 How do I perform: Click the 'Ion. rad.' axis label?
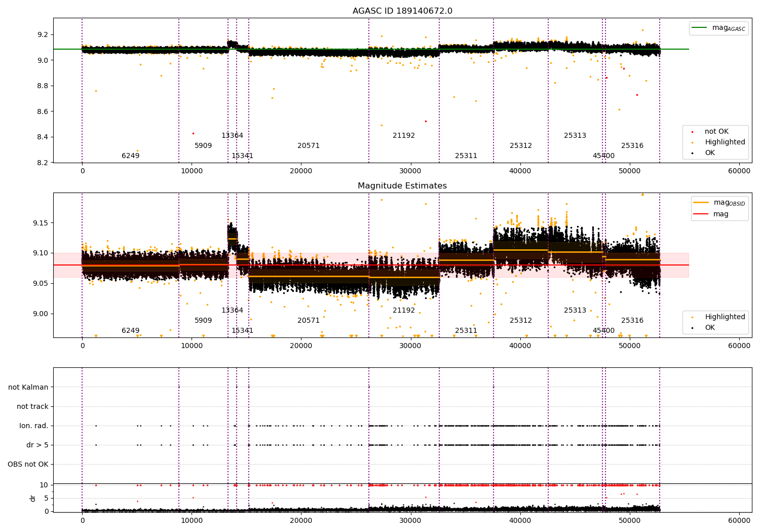(x=34, y=426)
